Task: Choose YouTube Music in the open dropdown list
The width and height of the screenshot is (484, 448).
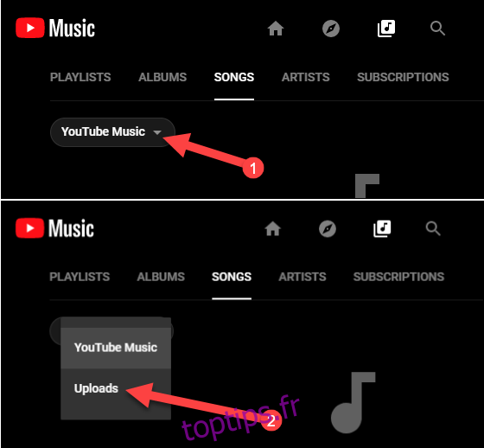Action: (116, 348)
